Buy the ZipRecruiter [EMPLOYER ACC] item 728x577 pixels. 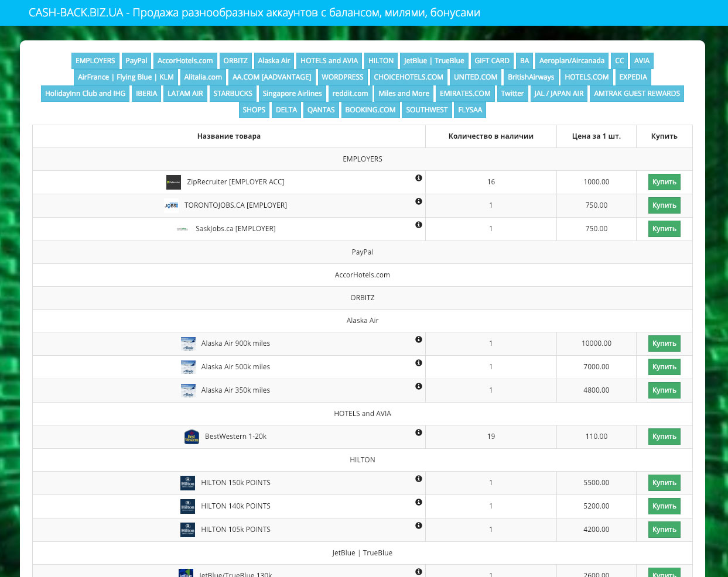(664, 182)
